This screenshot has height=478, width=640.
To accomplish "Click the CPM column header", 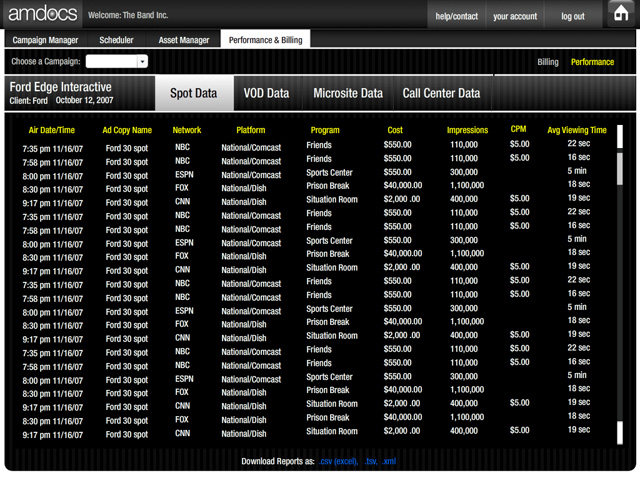I will [518, 129].
